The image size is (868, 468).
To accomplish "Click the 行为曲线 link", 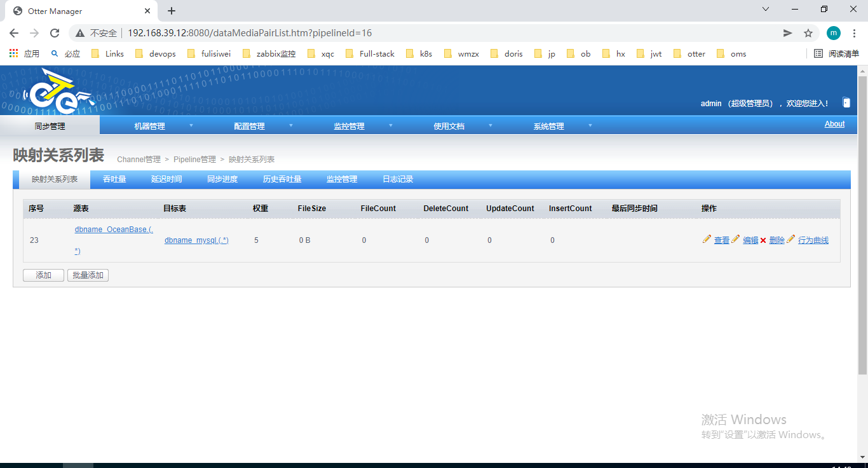I will [813, 240].
